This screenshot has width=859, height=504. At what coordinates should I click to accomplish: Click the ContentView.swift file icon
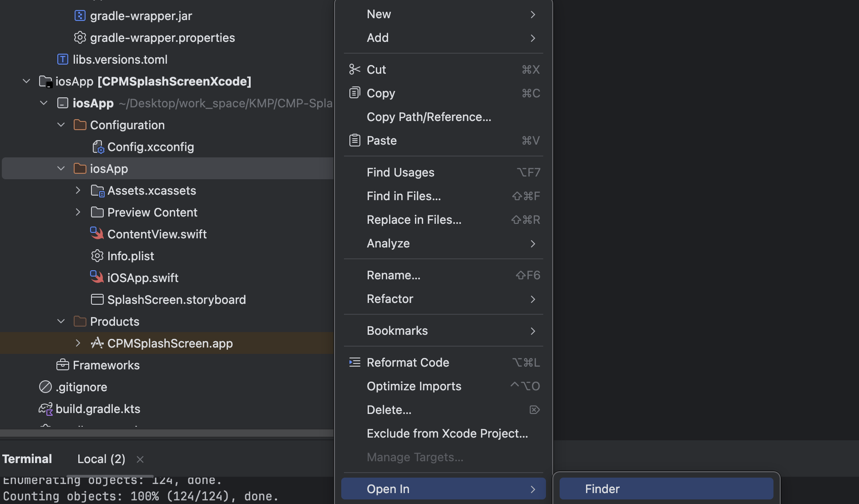tap(96, 234)
